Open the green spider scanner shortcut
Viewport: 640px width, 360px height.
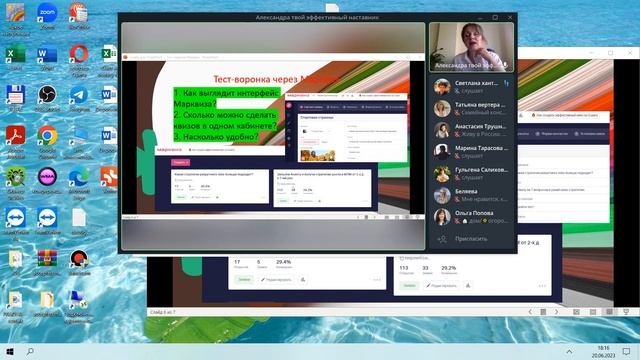(x=15, y=177)
